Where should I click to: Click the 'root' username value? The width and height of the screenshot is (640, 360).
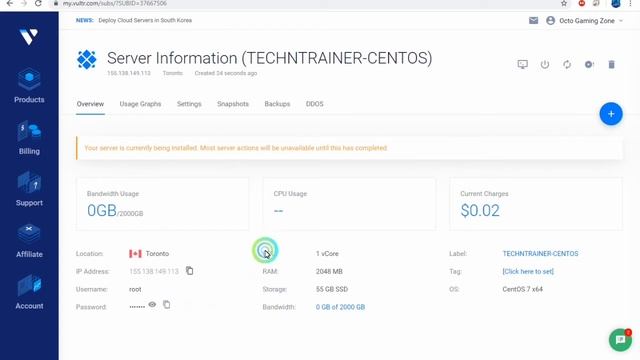[x=135, y=289]
